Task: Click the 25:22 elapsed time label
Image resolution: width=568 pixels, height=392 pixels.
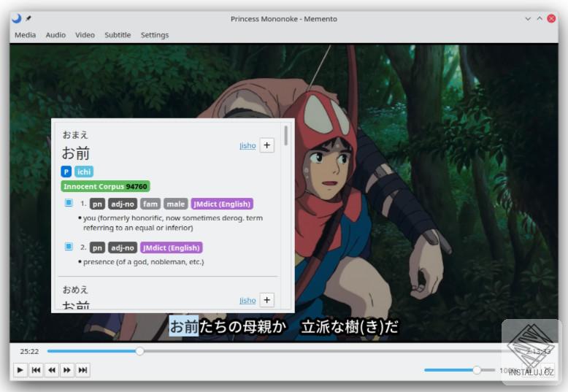Action: [29, 351]
